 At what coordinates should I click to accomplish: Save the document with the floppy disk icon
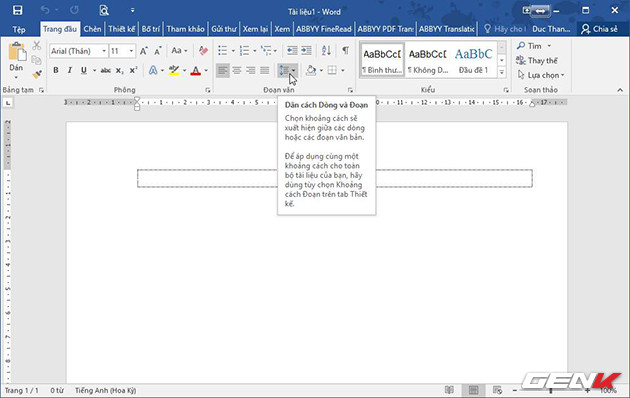17,10
